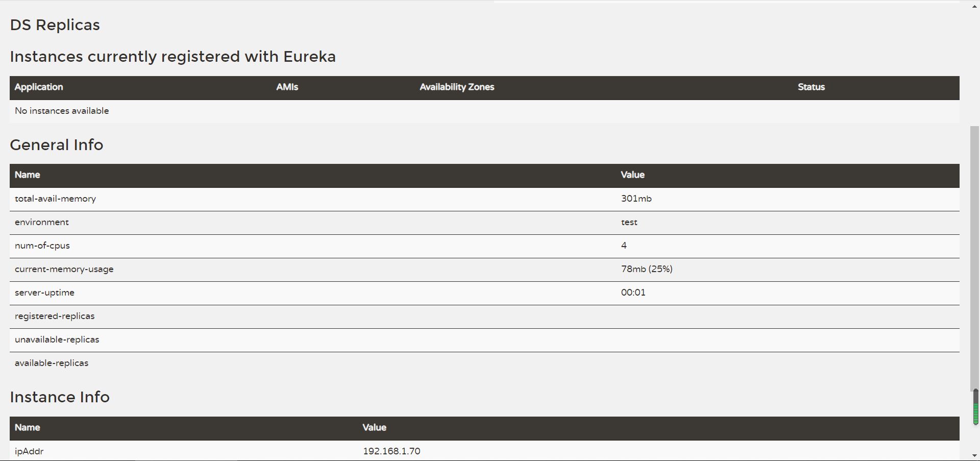Viewport: 980px width, 461px height.
Task: Select the ipAddr row name
Action: point(29,452)
